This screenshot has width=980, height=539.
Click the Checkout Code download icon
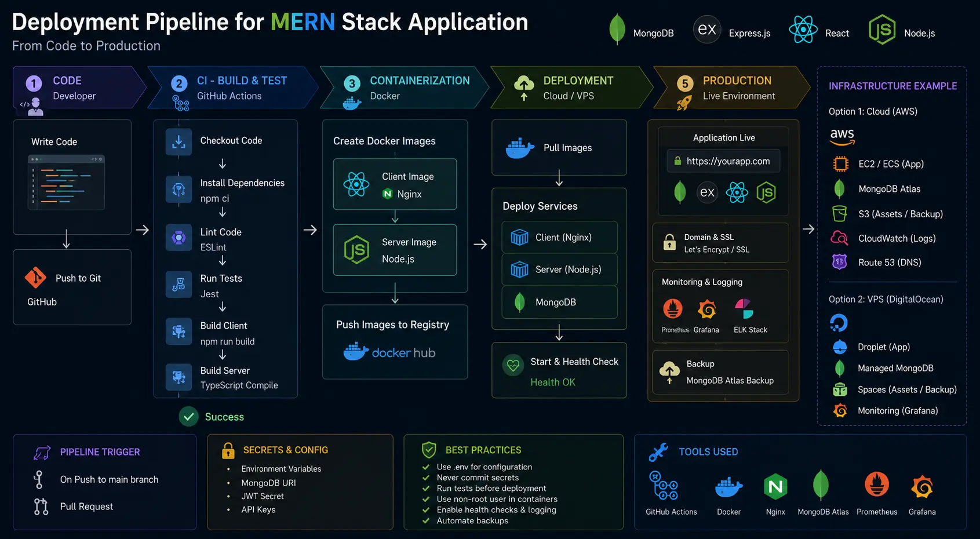coord(178,141)
